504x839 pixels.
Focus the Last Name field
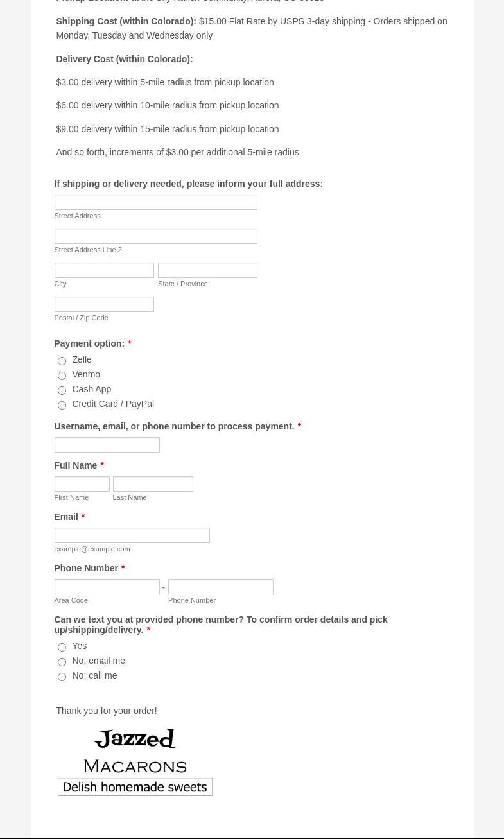(153, 484)
